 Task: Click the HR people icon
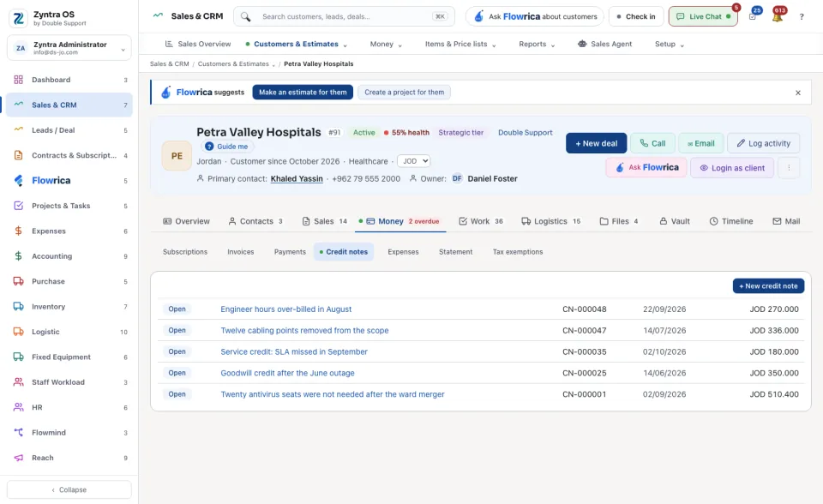click(18, 407)
